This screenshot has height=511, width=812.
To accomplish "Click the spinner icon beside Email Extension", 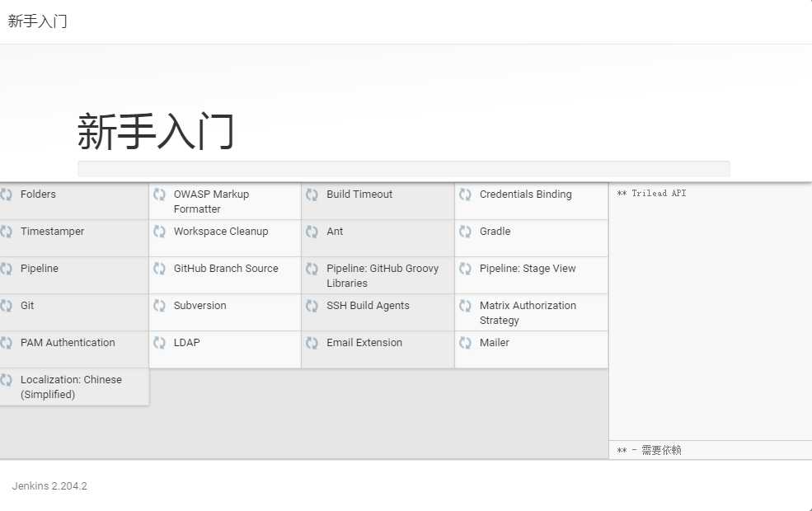I will click(312, 343).
